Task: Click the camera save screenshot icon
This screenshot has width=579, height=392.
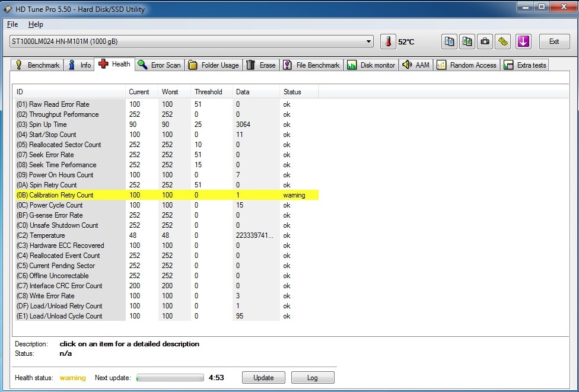Action: pyautogui.click(x=485, y=42)
